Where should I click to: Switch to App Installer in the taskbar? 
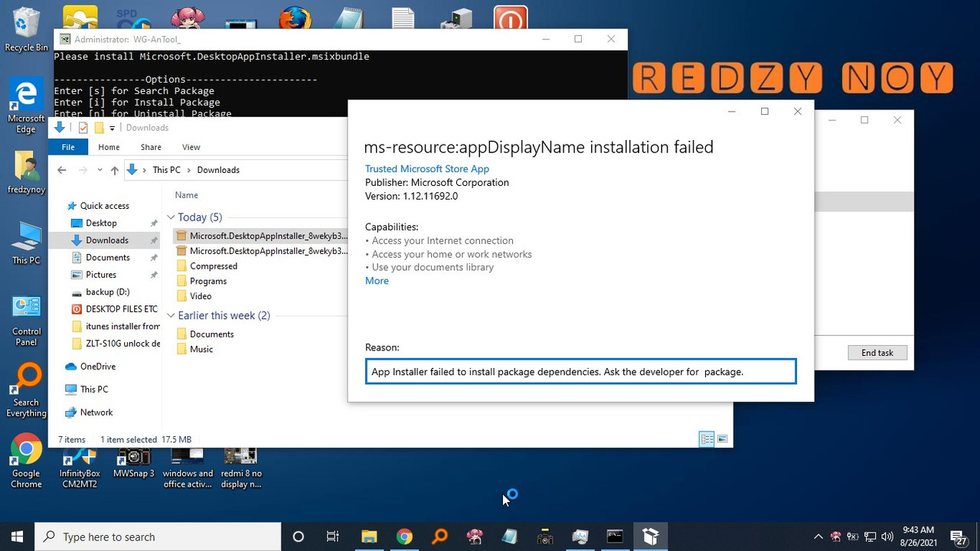650,536
